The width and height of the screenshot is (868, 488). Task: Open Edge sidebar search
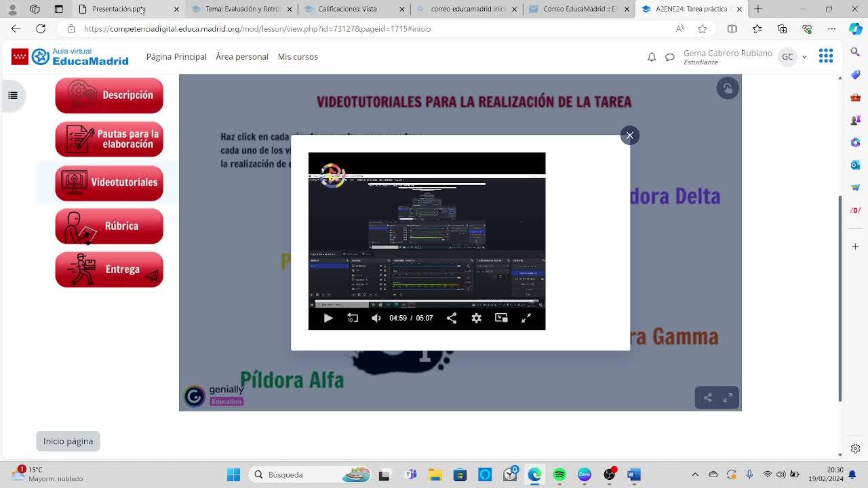point(856,52)
